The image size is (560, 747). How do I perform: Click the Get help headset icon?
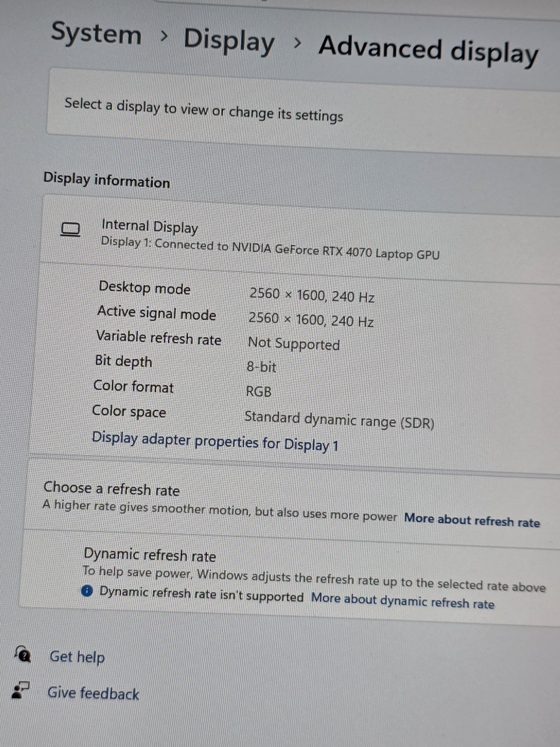tap(23, 654)
